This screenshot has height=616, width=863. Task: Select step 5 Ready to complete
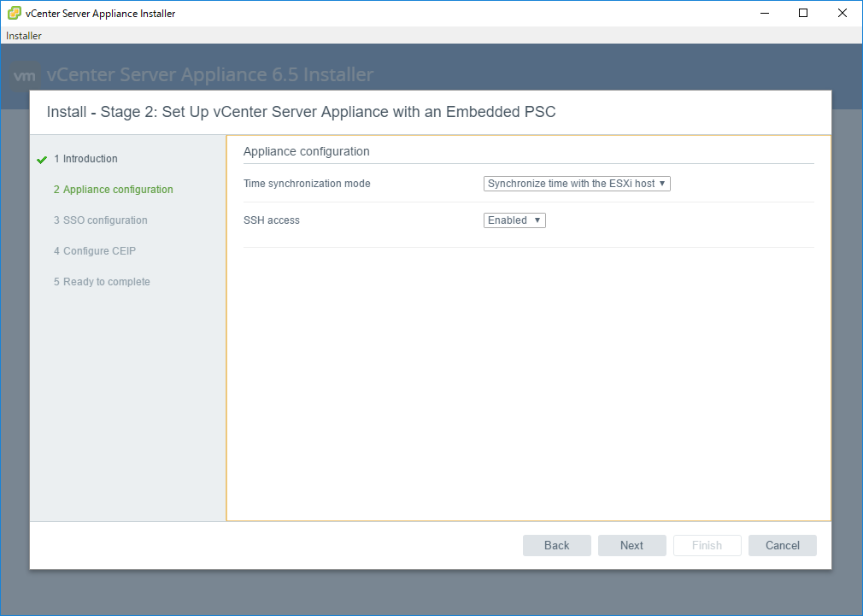[102, 282]
